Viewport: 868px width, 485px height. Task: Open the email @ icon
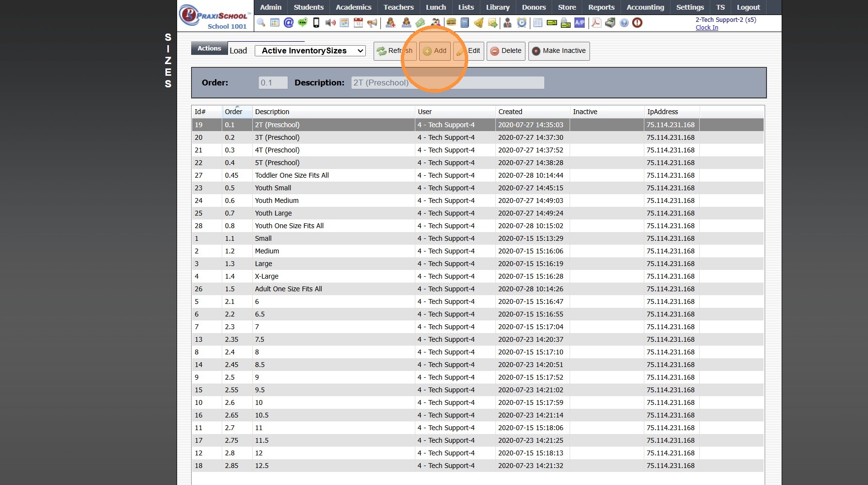(x=289, y=23)
